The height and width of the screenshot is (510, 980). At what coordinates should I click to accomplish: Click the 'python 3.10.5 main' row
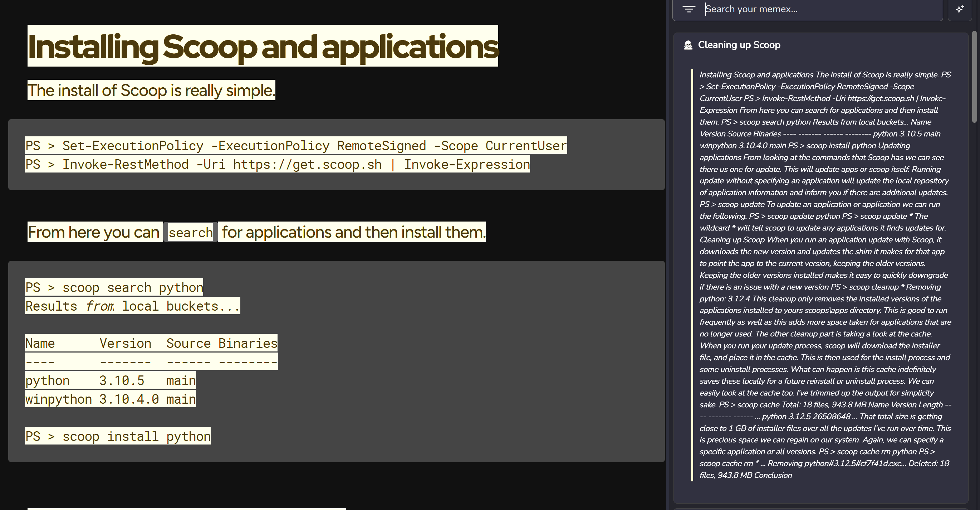pos(110,380)
